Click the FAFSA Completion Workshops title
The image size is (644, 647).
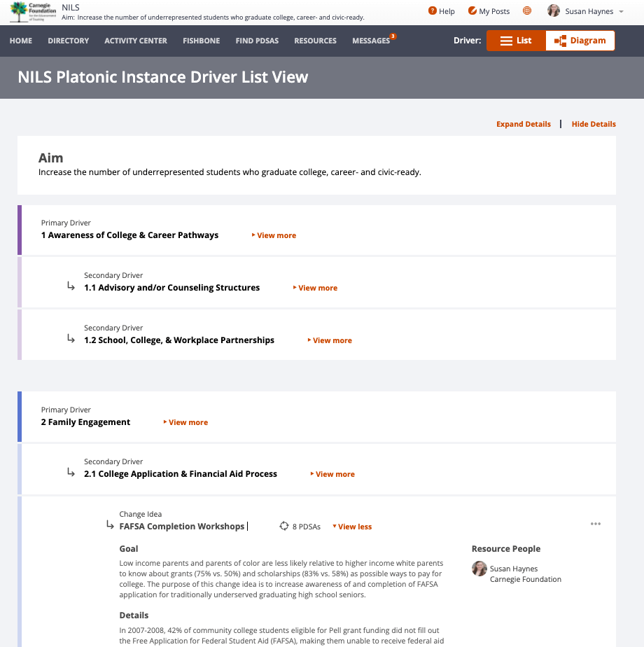pyautogui.click(x=181, y=527)
